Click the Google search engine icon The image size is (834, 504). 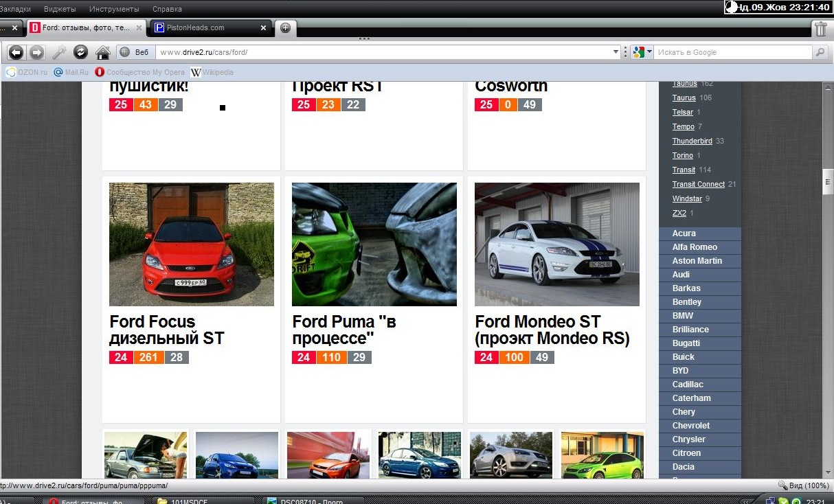pos(638,52)
